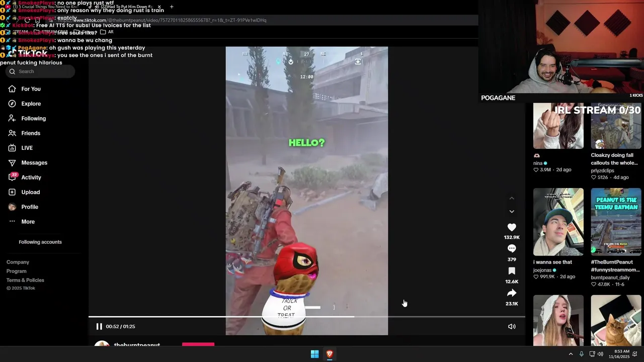Screen dimensions: 644x362
Task: Go to previous video up chevron
Action: pos(512,198)
